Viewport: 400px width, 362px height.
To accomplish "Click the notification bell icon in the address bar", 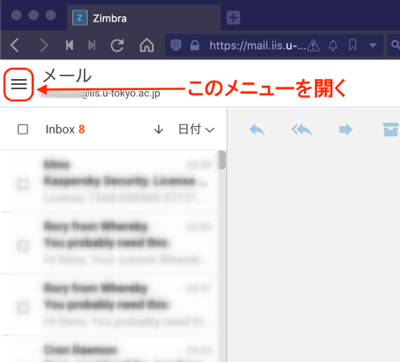I will point(333,45).
